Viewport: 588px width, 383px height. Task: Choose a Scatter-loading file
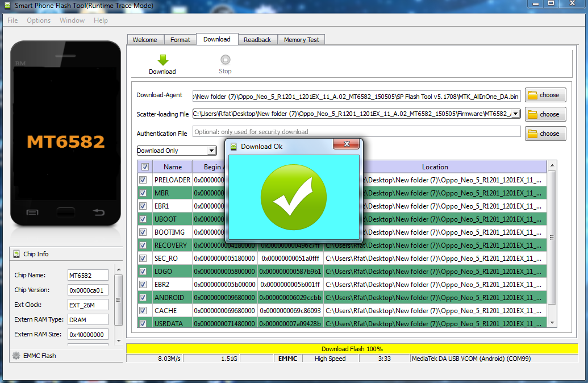(x=545, y=114)
